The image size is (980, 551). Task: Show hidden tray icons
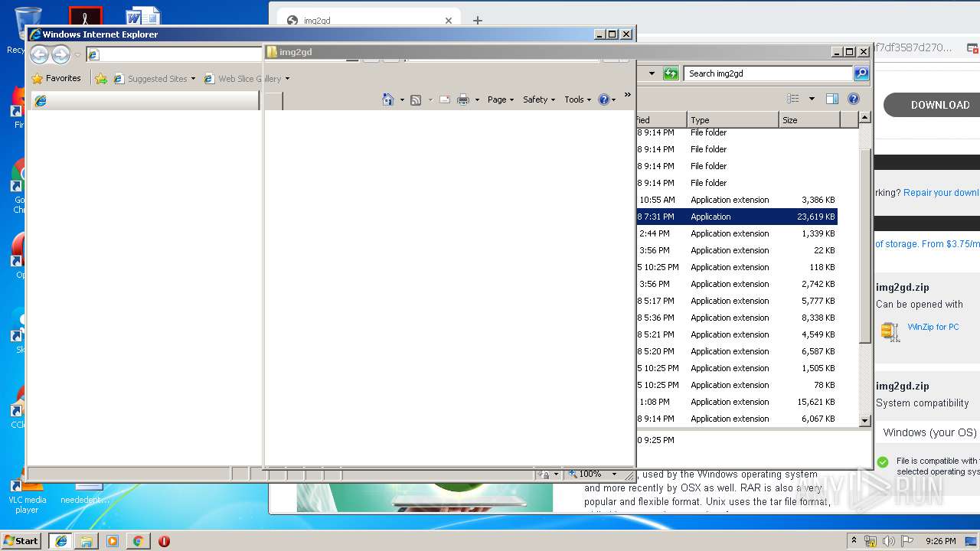coord(854,540)
